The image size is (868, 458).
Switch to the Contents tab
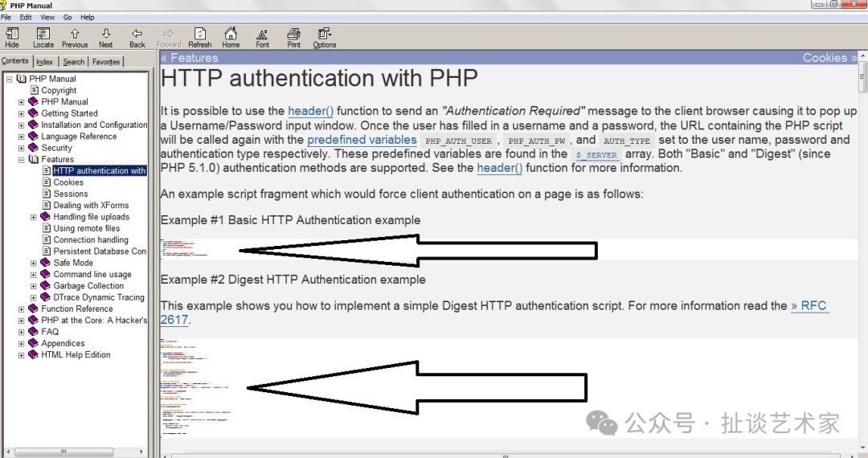tap(15, 61)
